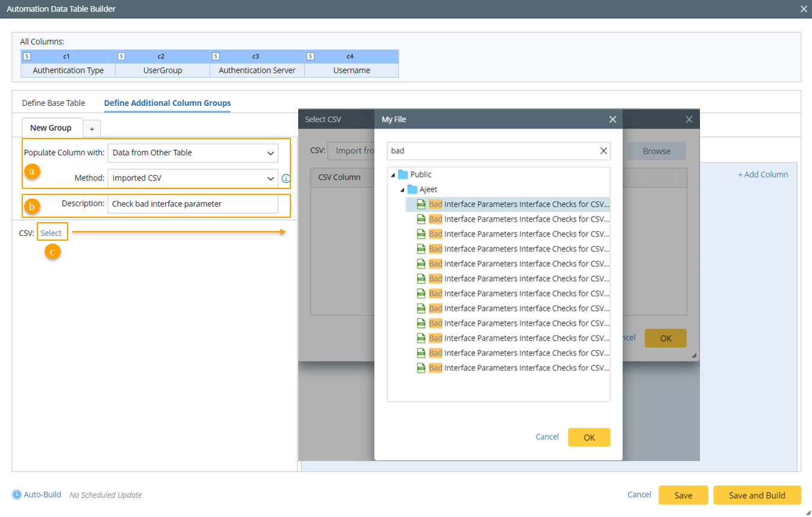Click the info icon beside Method dropdown
Screen dimensions: 812x517
point(286,179)
